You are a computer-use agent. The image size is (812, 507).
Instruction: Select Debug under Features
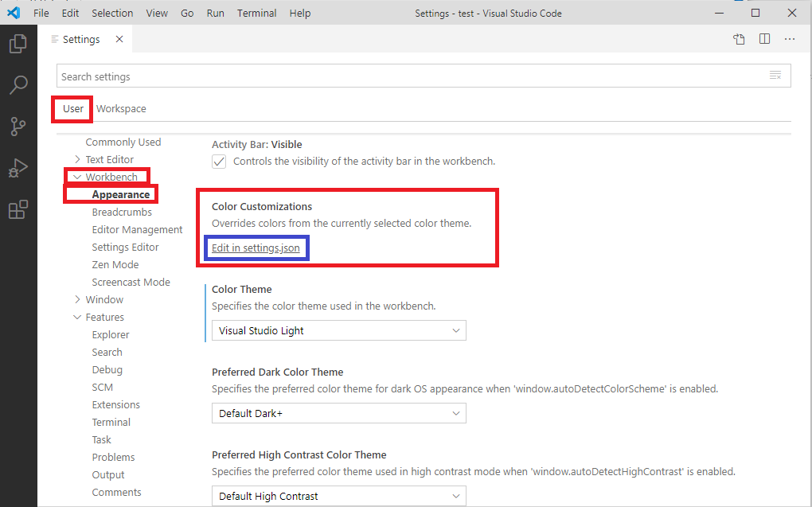107,370
